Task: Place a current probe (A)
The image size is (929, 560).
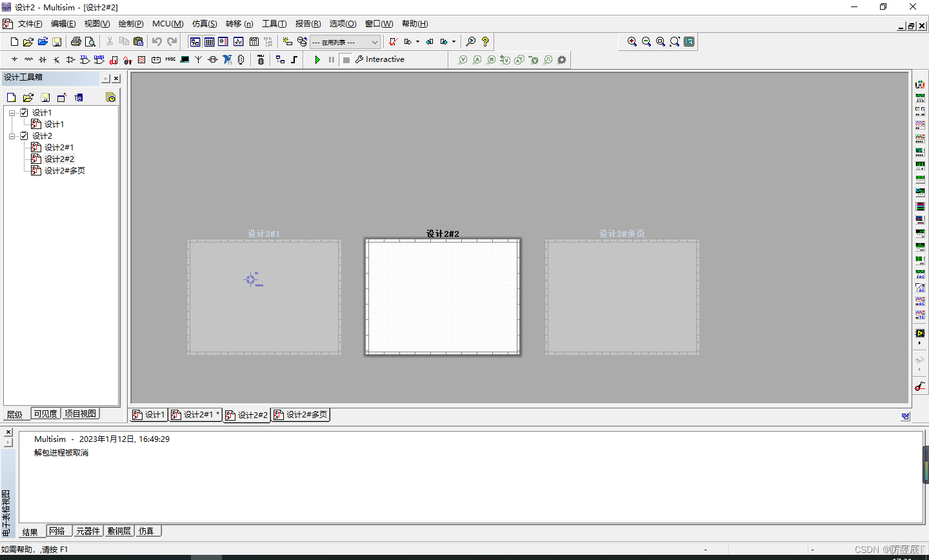Action: pyautogui.click(x=477, y=60)
